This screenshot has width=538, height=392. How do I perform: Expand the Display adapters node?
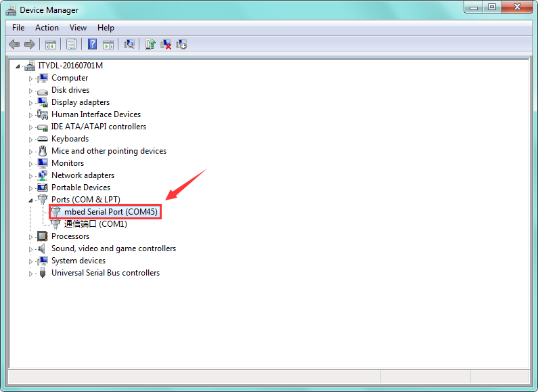30,103
